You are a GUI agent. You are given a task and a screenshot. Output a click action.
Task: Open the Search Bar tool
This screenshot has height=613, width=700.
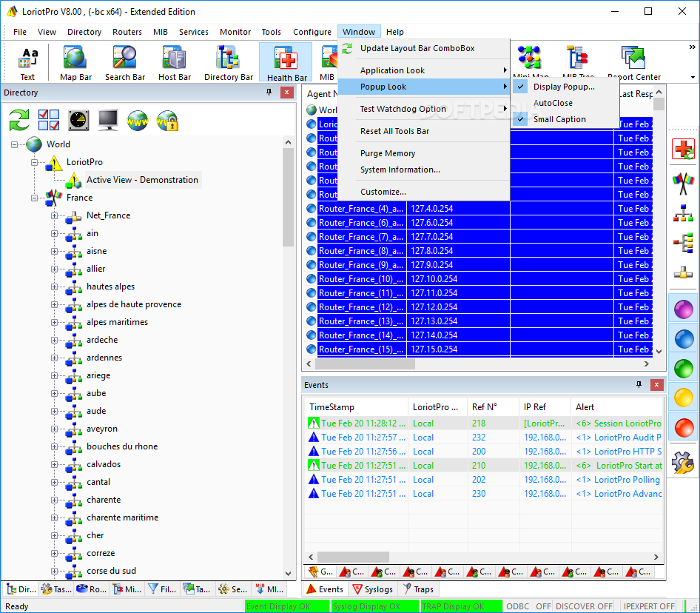pyautogui.click(x=124, y=63)
